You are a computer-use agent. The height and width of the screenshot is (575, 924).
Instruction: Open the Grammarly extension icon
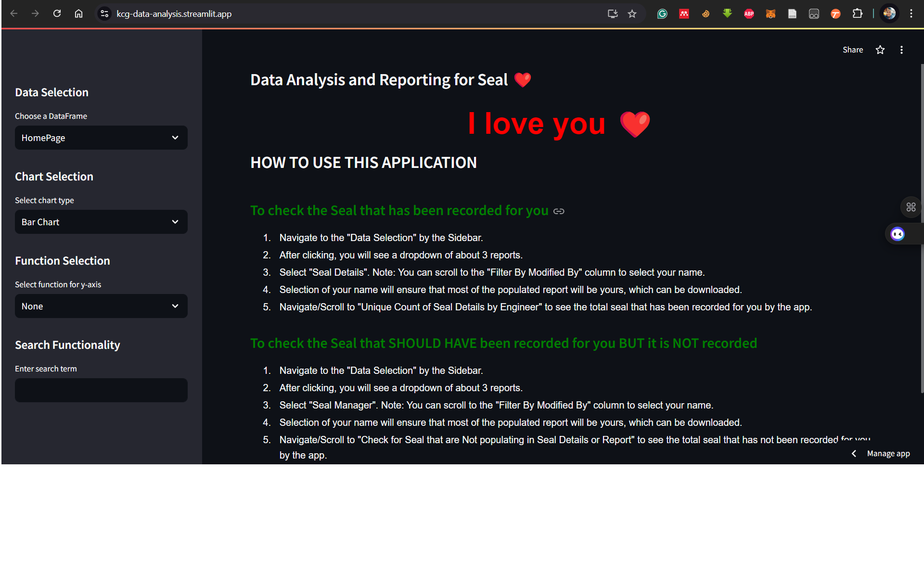[662, 14]
